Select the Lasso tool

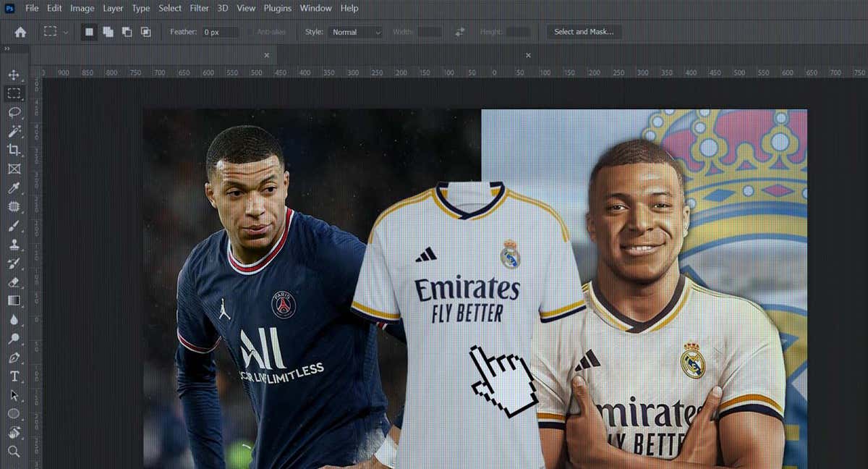pyautogui.click(x=14, y=112)
